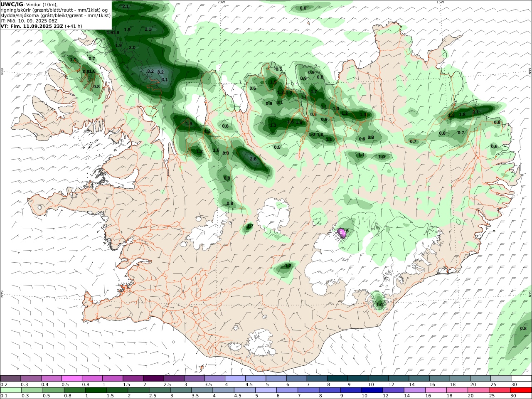
Task: Click the snow legend swatch labeled 0.3
Action: [x=31, y=378]
